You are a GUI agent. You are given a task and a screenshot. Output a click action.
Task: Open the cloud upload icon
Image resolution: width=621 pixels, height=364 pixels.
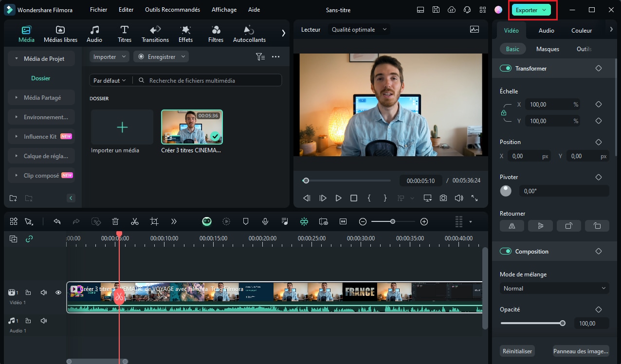(x=452, y=10)
